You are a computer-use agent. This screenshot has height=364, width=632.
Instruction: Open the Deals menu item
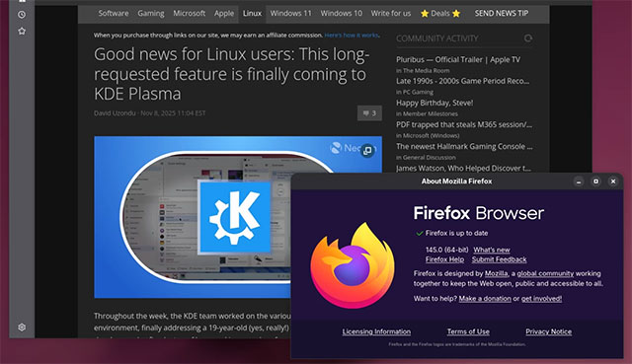(440, 13)
